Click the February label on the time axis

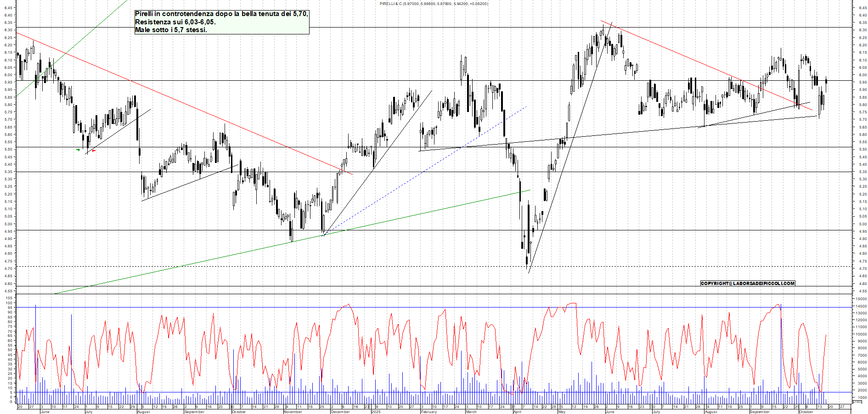coord(428,412)
